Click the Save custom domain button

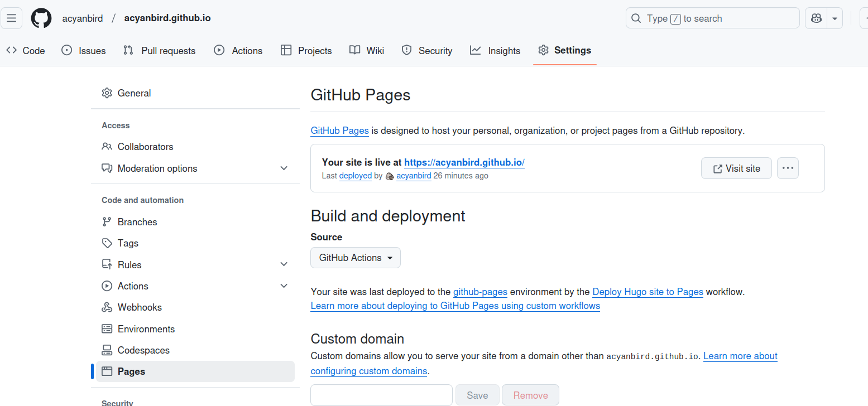pyautogui.click(x=477, y=395)
